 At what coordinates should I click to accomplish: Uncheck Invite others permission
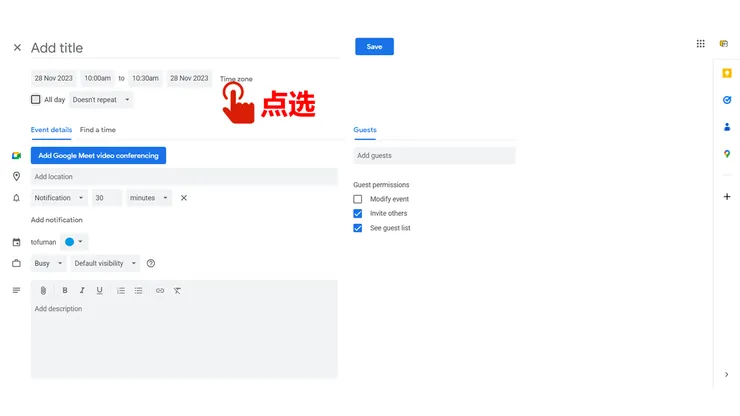358,213
